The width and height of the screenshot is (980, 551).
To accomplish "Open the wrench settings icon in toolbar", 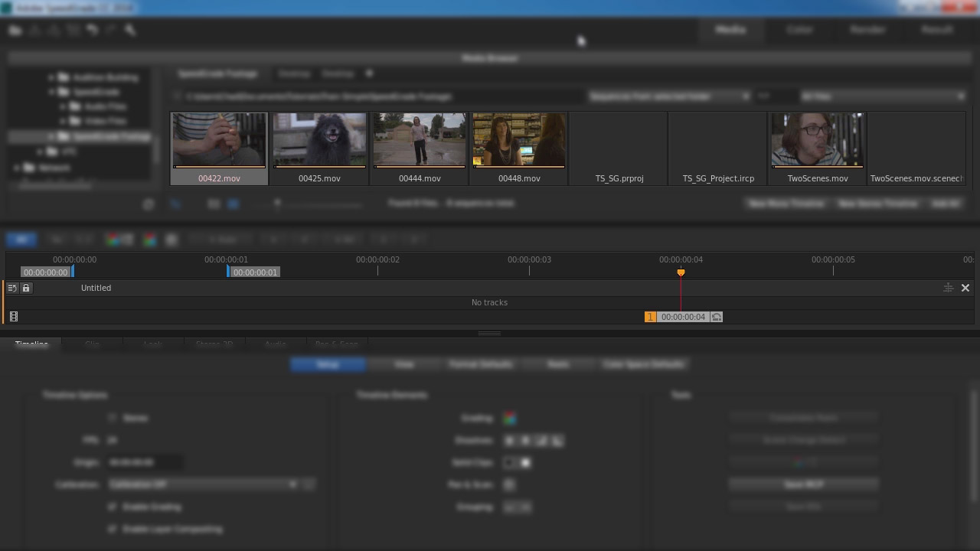I will click(130, 30).
